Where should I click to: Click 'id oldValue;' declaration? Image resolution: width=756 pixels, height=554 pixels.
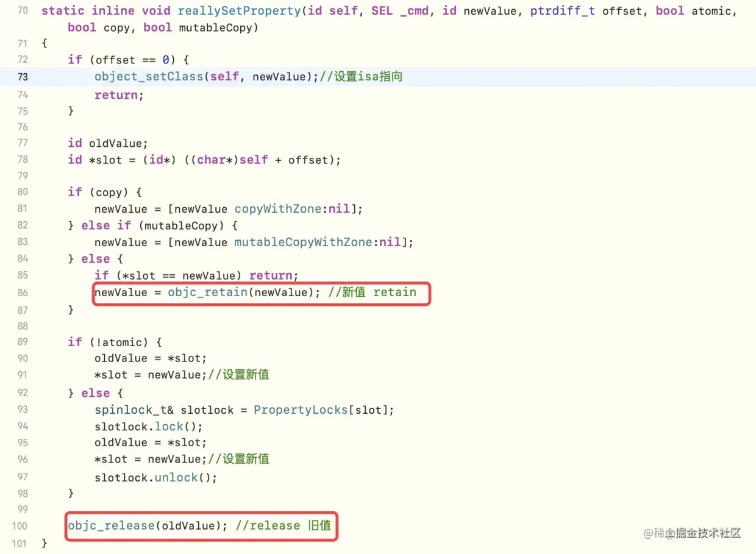click(108, 143)
